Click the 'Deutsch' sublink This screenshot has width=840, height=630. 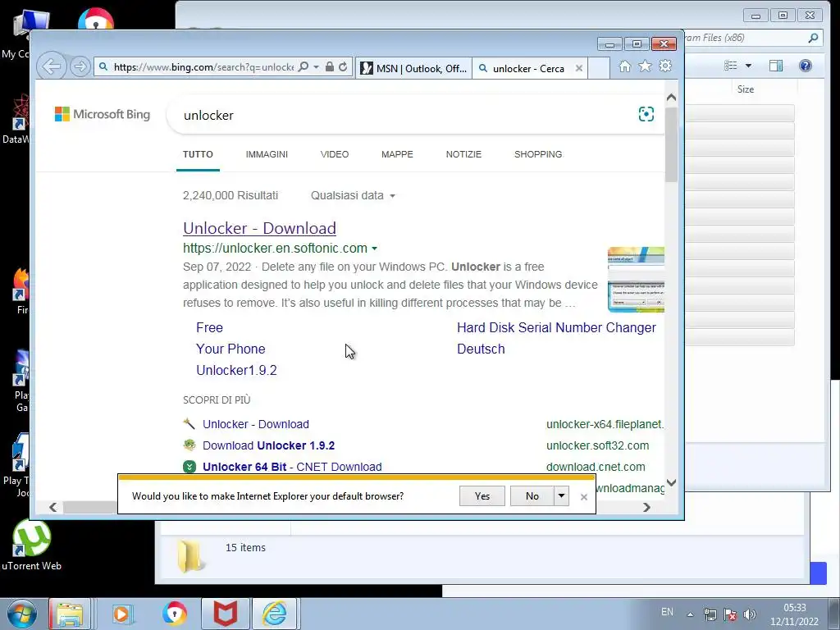[x=481, y=349]
